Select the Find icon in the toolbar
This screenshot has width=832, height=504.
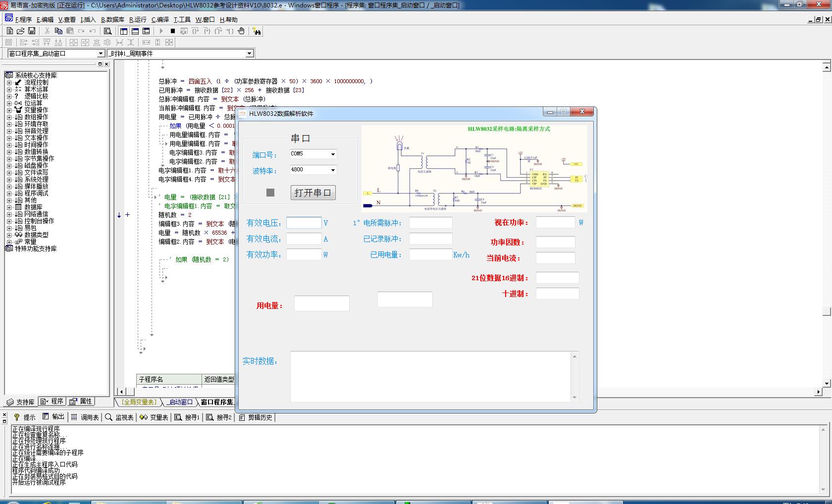pos(107,31)
